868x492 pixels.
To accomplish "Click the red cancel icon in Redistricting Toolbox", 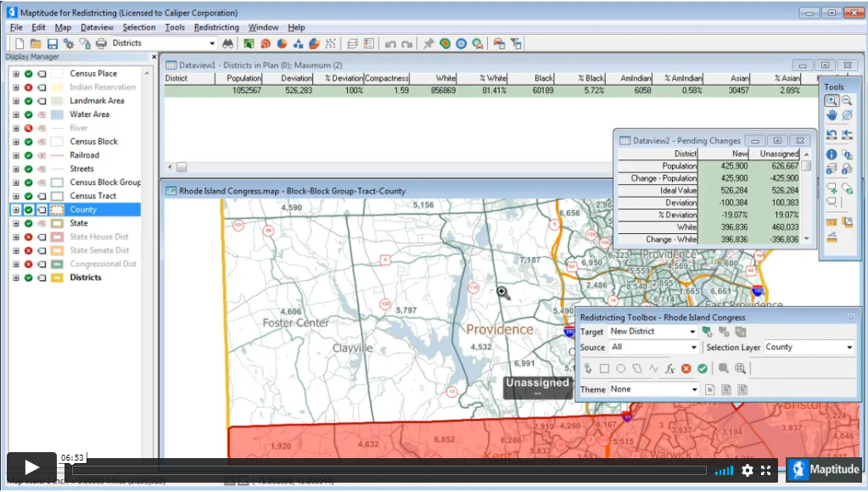I will pos(686,368).
